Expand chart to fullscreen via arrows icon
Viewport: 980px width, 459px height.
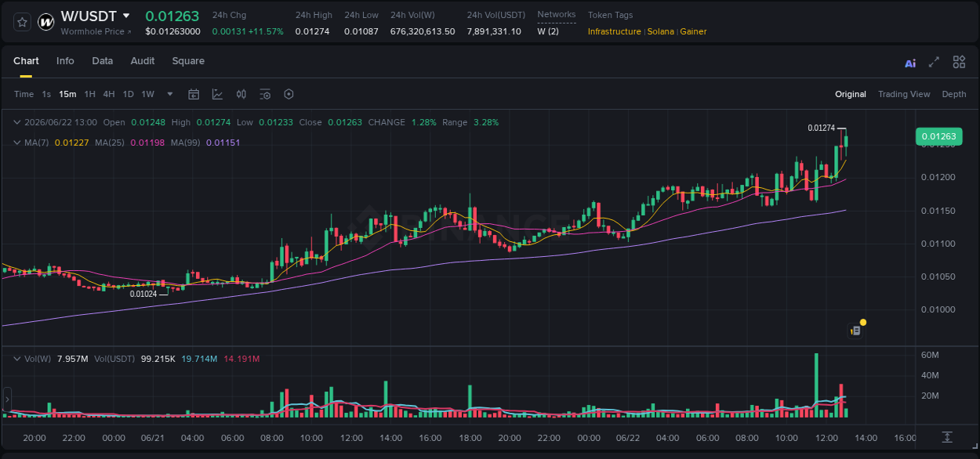click(934, 62)
